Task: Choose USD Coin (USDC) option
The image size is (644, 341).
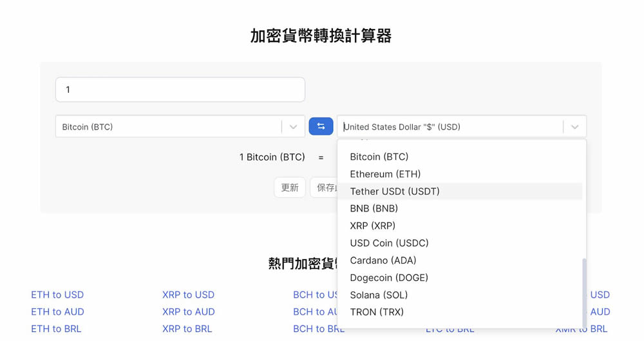Action: [389, 243]
